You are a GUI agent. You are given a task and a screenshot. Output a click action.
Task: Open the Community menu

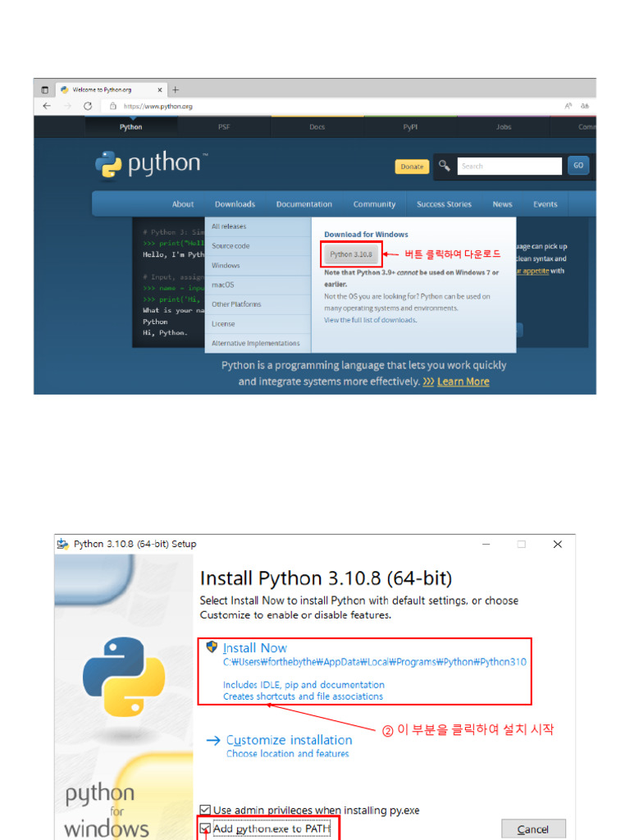pyautogui.click(x=374, y=204)
